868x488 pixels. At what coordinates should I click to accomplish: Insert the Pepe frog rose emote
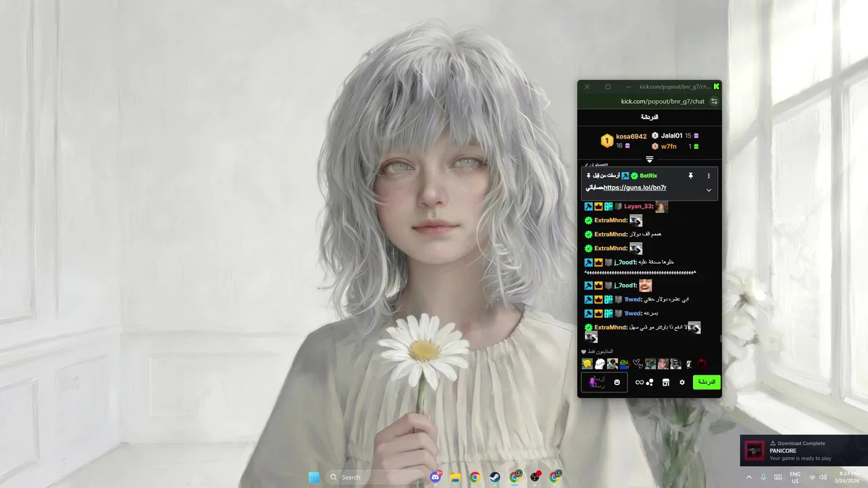pos(625,364)
